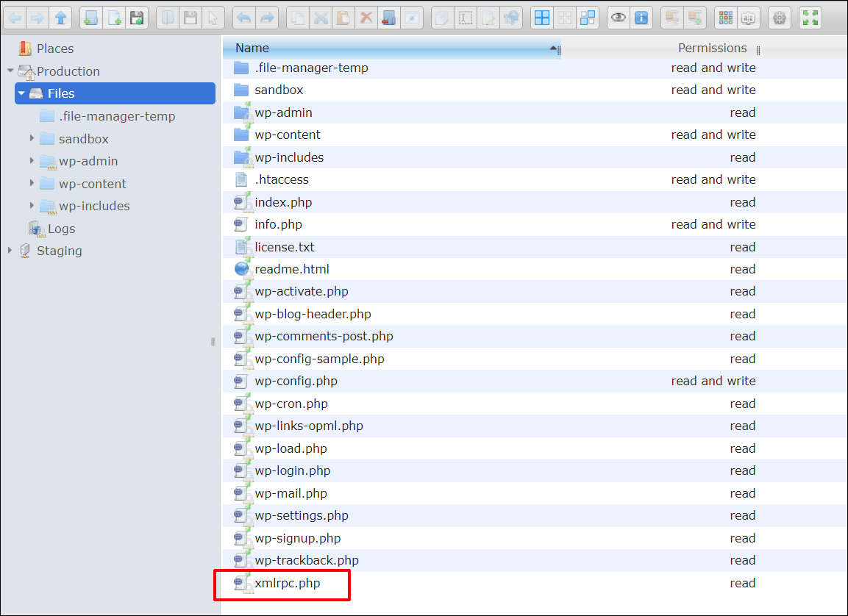Select the wp-cron.php file
Screen dimensions: 848x616
click(535, 404)
